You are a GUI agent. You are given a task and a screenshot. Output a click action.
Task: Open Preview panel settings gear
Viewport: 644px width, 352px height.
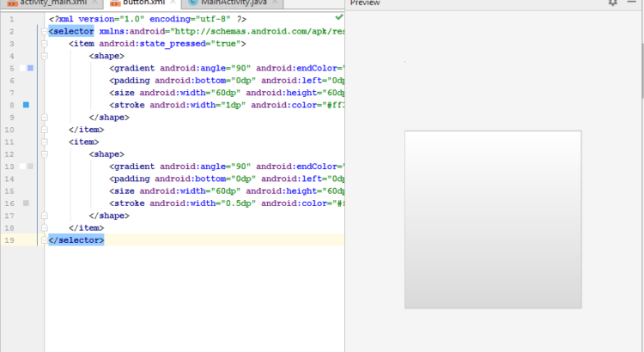612,3
